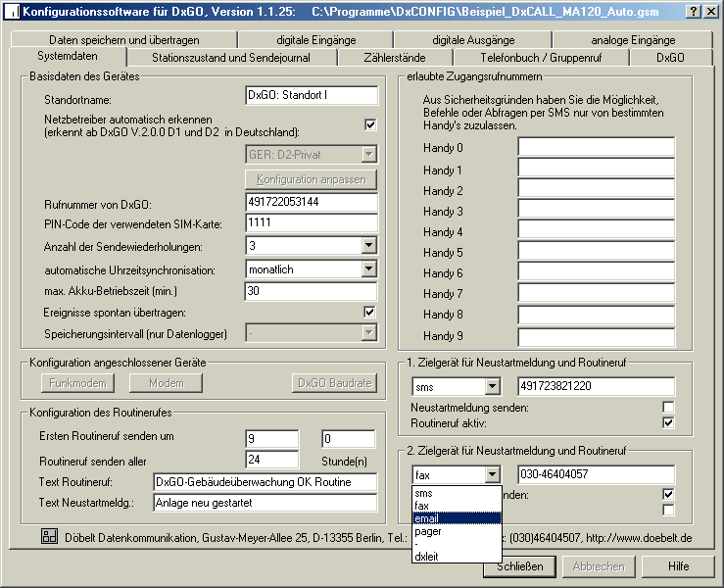Click the Handy 2 number field

coord(596,188)
